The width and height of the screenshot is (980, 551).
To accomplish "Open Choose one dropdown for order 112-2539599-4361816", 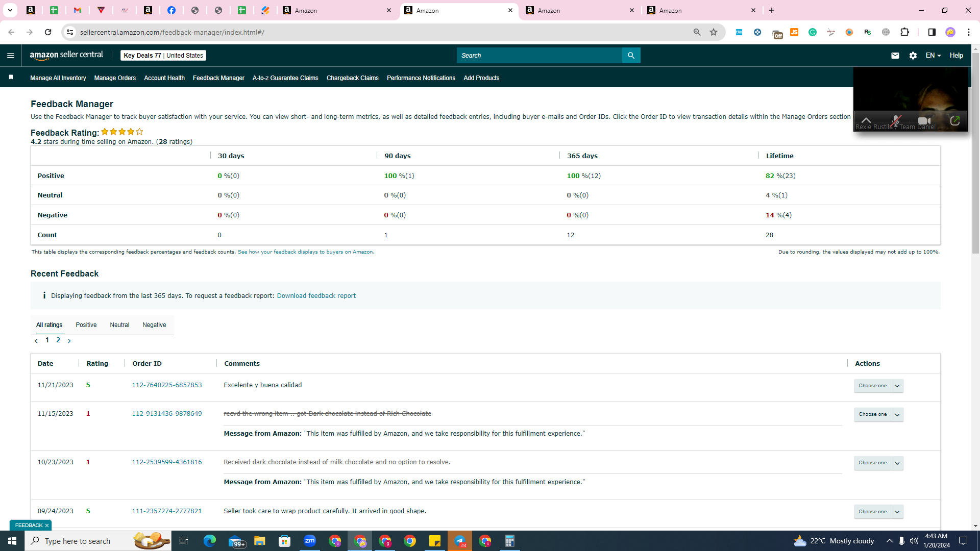I will point(878,463).
